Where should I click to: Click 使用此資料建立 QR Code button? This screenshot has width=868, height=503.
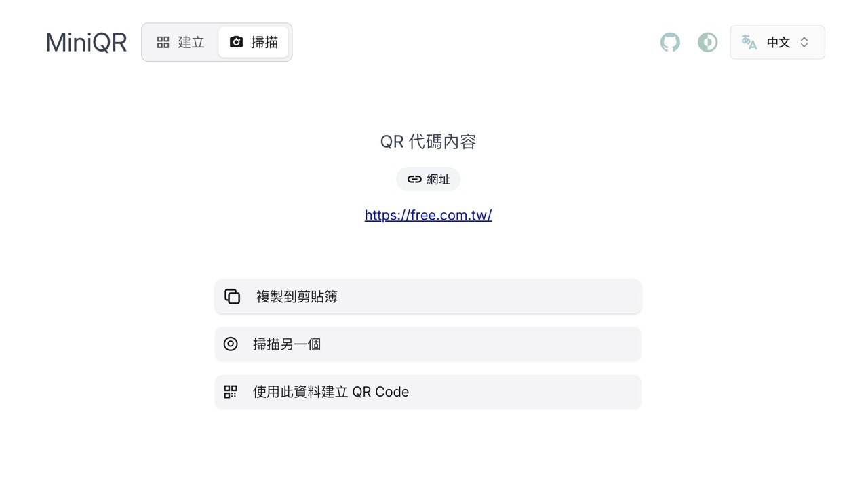click(428, 392)
